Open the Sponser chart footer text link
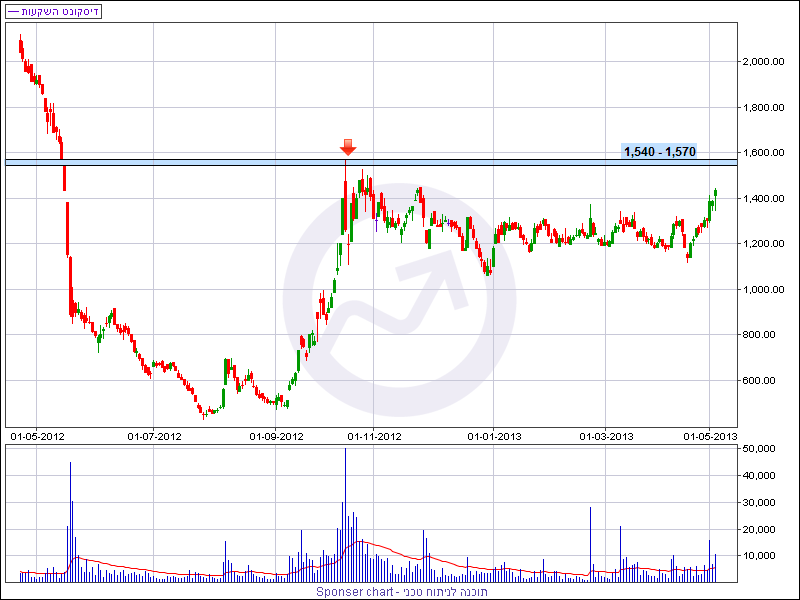Image resolution: width=800 pixels, height=600 pixels. (x=400, y=592)
